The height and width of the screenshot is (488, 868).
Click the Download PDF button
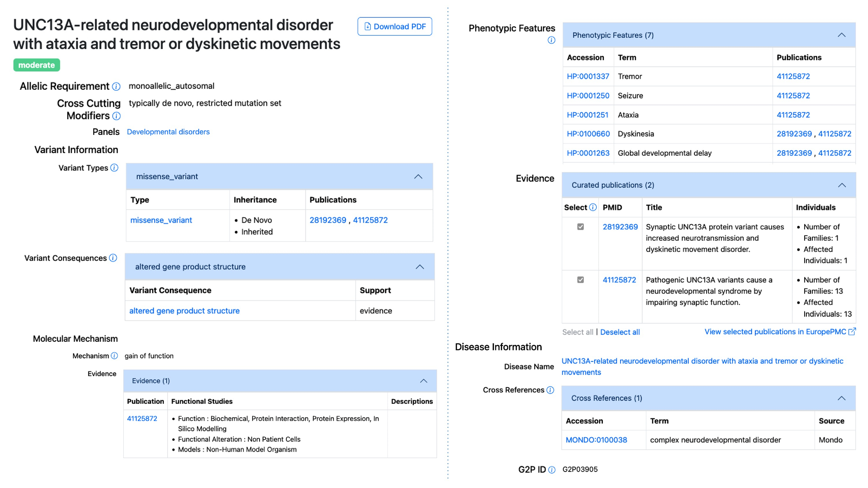395,26
